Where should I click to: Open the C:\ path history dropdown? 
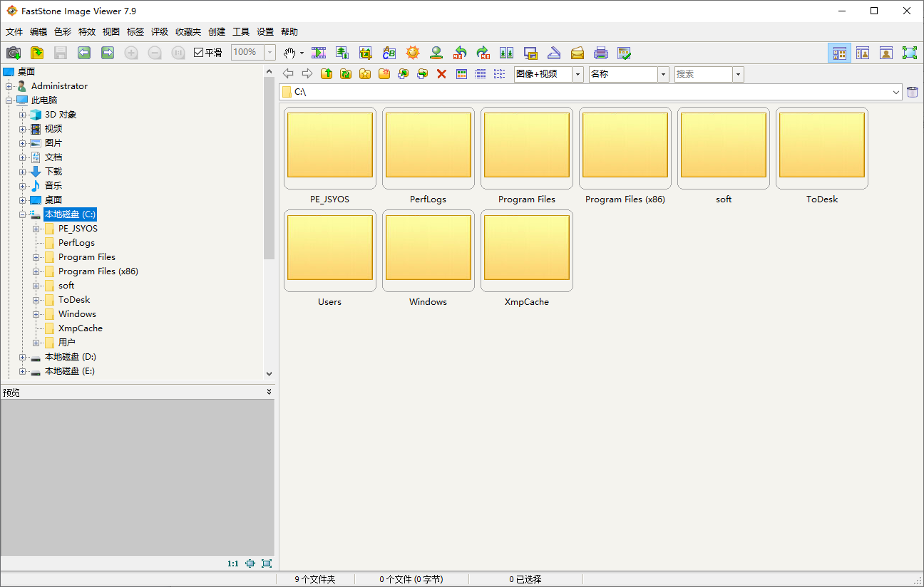pos(896,92)
